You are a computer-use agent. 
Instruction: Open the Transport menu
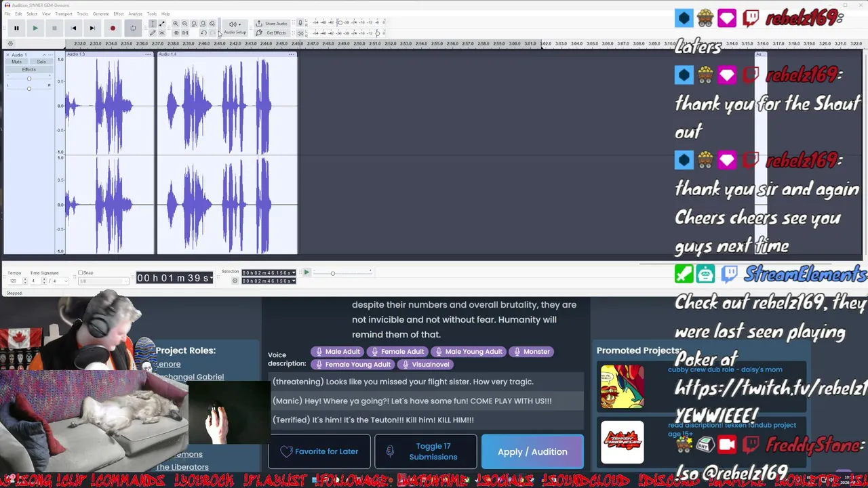64,14
